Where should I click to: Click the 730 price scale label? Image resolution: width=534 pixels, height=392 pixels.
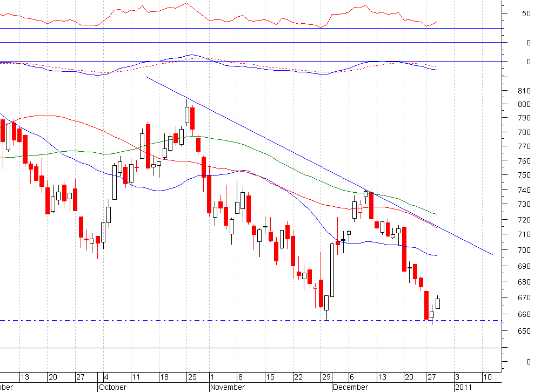(x=524, y=204)
